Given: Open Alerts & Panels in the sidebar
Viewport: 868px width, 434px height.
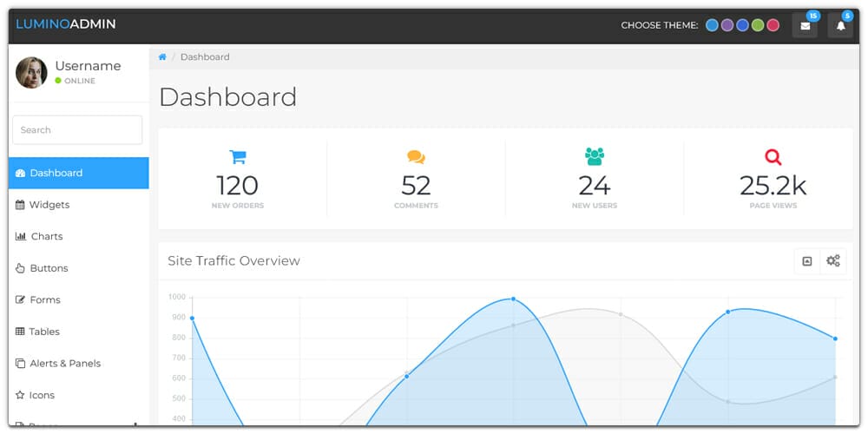Looking at the screenshot, I should coord(79,363).
